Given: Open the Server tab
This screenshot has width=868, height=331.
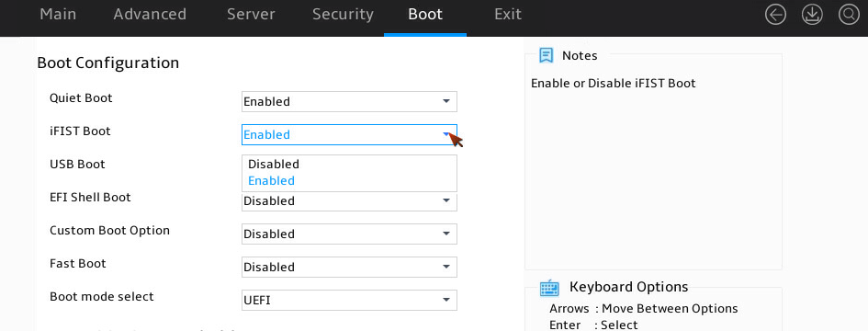Looking at the screenshot, I should [x=251, y=15].
